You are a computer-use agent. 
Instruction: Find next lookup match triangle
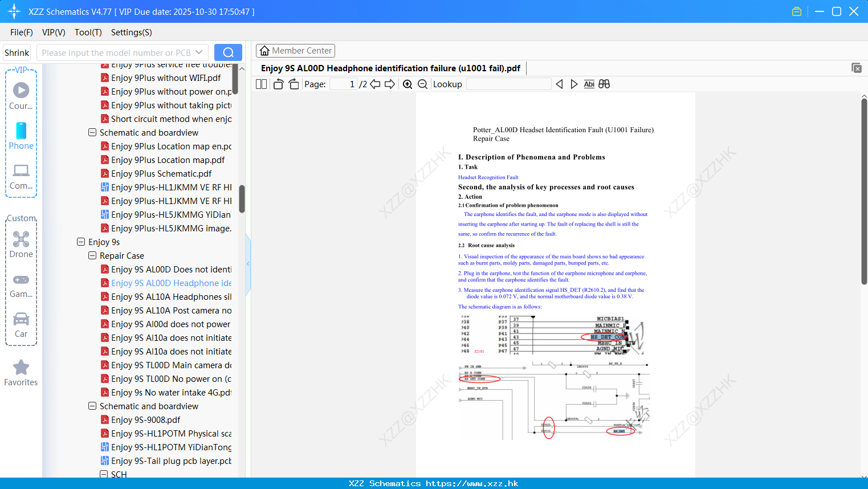pos(574,84)
